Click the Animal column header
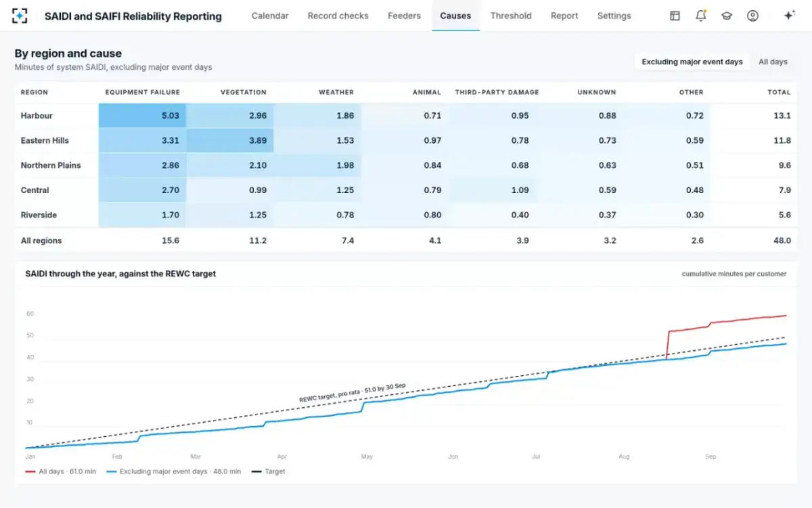 pos(427,92)
